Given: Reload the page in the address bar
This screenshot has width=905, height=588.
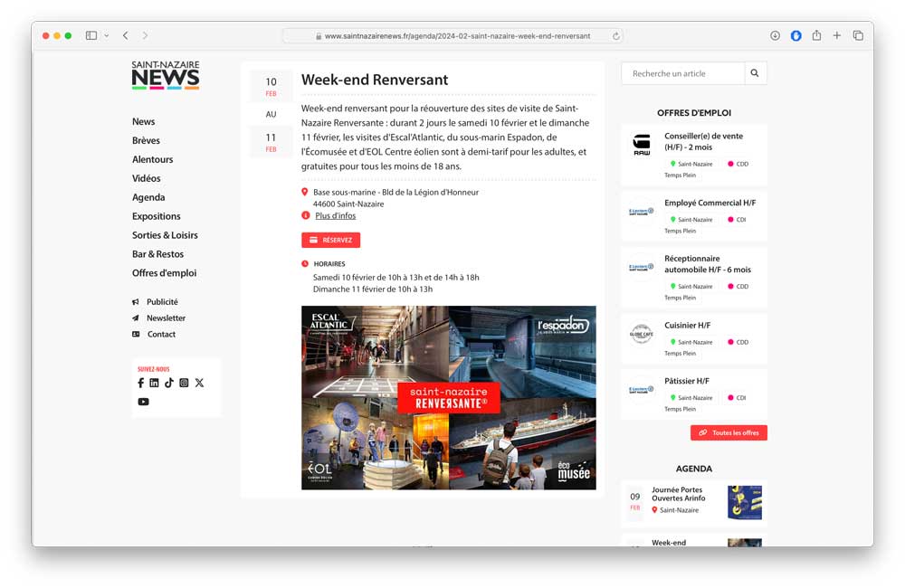Looking at the screenshot, I should [615, 36].
